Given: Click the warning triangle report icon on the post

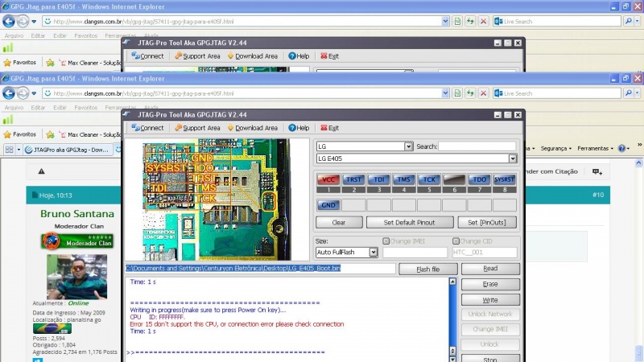Looking at the screenshot, I should 42,171.
